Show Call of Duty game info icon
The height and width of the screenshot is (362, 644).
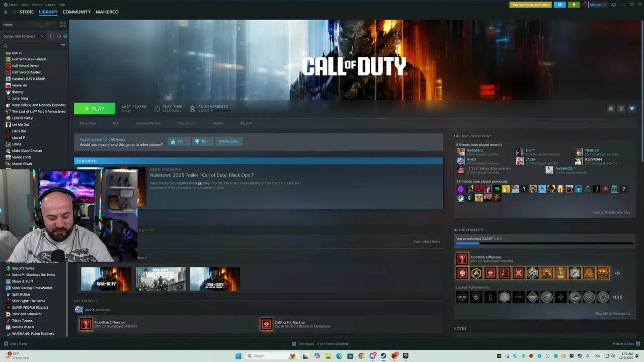tap(621, 109)
